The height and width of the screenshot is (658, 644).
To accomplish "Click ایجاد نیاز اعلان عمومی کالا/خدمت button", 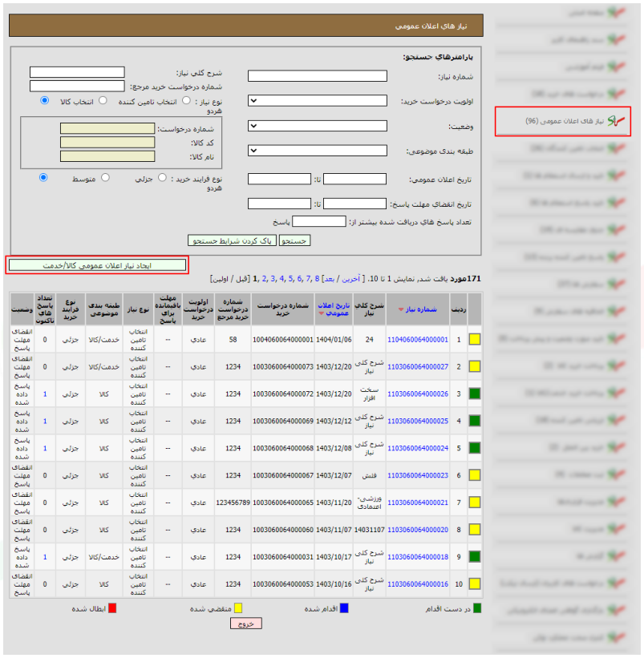I will click(97, 265).
